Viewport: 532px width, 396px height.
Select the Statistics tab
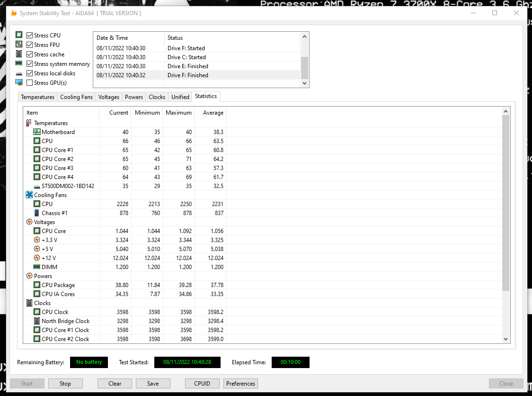tap(206, 96)
